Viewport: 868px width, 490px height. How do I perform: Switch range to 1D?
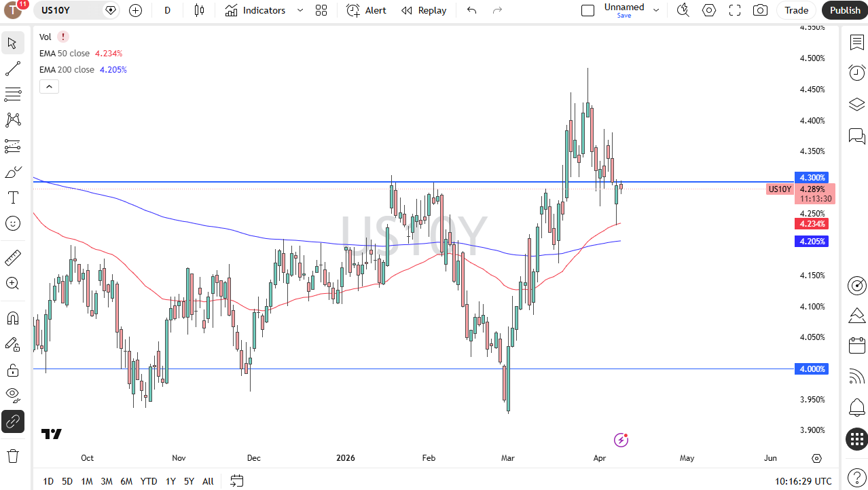(x=48, y=481)
